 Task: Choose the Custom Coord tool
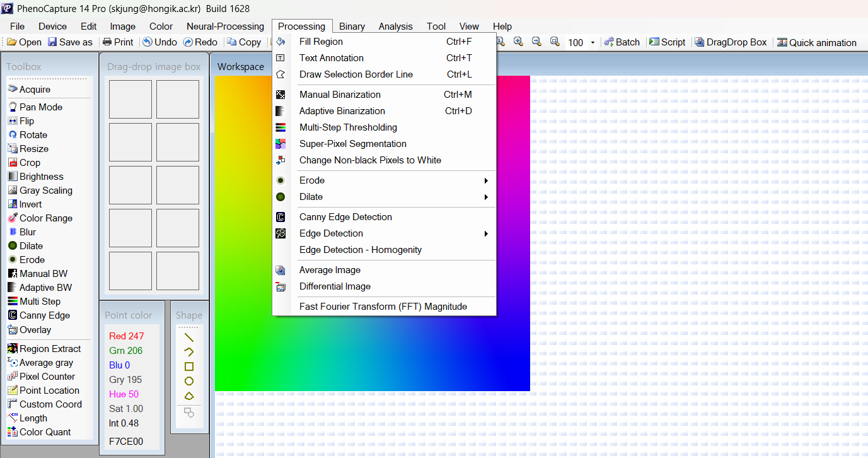45,404
